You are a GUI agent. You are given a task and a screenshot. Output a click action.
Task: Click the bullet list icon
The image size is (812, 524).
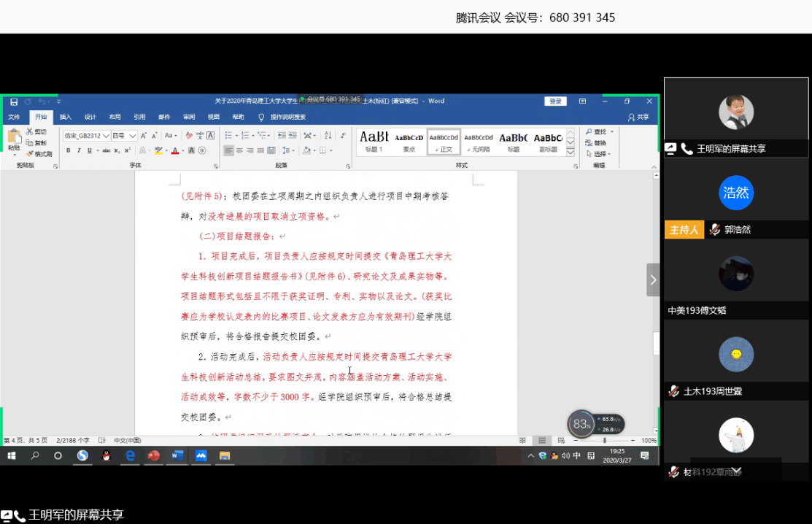click(228, 135)
